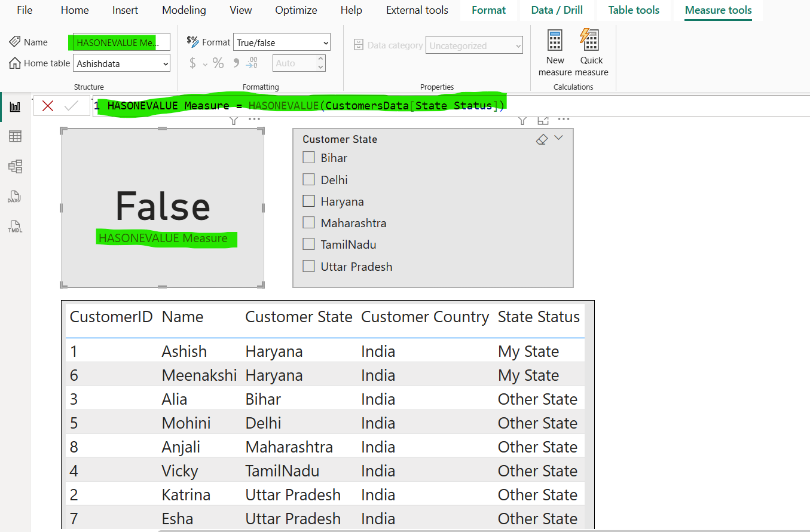Open TMDL view in left sidebar
The image size is (810, 532).
coord(15,227)
